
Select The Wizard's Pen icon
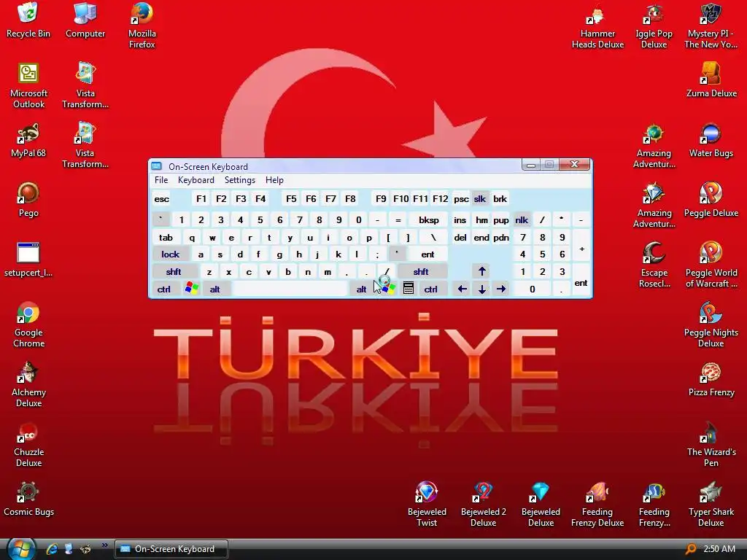tap(711, 445)
